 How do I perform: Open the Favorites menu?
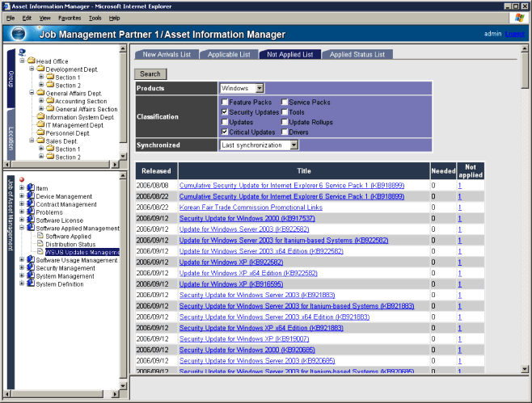tap(70, 17)
